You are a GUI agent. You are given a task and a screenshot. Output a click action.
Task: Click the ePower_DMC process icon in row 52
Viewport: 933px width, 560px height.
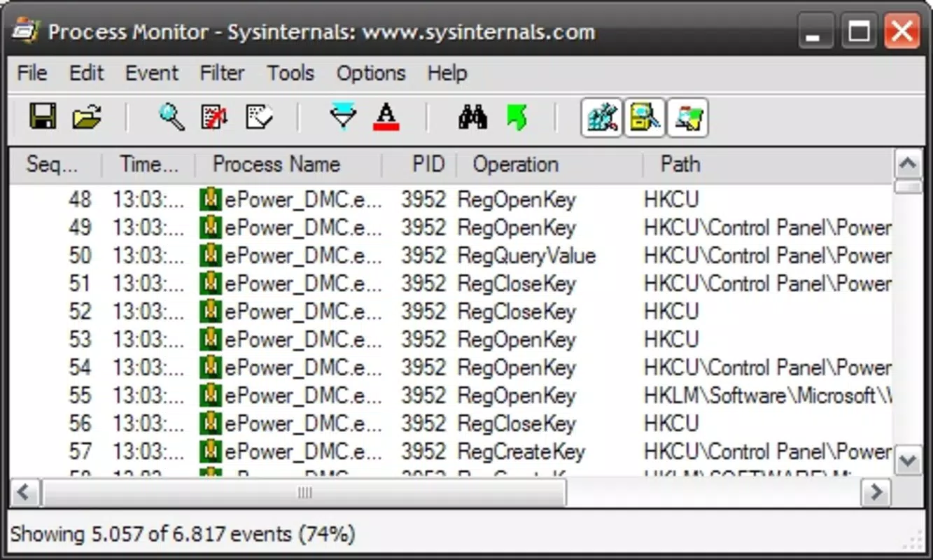coord(210,311)
